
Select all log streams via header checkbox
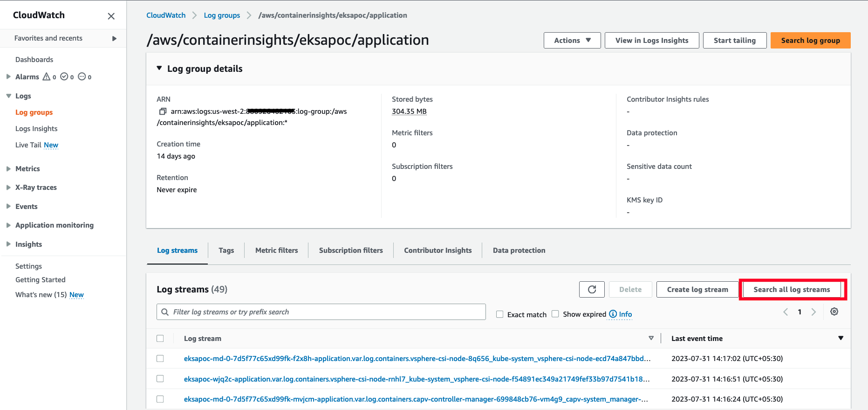(160, 339)
